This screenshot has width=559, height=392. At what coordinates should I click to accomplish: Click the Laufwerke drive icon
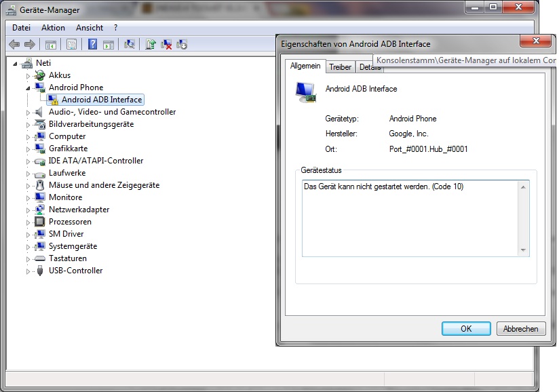pos(39,174)
